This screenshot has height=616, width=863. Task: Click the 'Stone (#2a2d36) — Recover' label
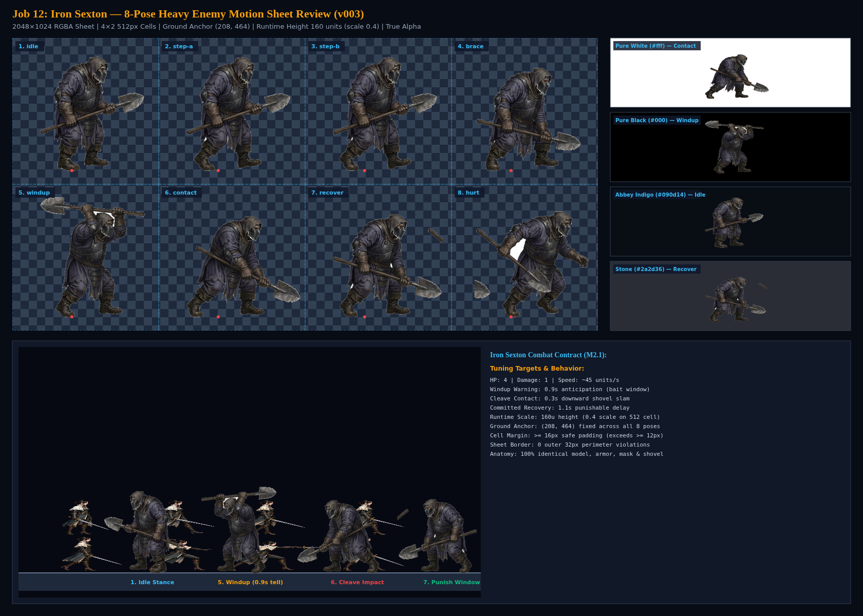(x=656, y=269)
